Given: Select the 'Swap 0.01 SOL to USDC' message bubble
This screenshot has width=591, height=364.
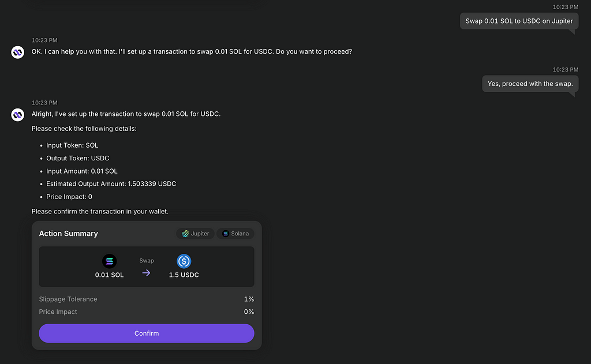Looking at the screenshot, I should [x=519, y=21].
